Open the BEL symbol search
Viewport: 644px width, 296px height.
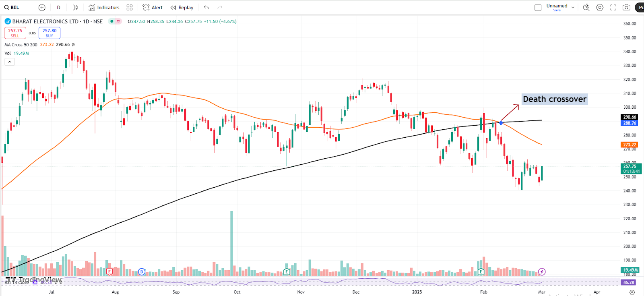12,7
